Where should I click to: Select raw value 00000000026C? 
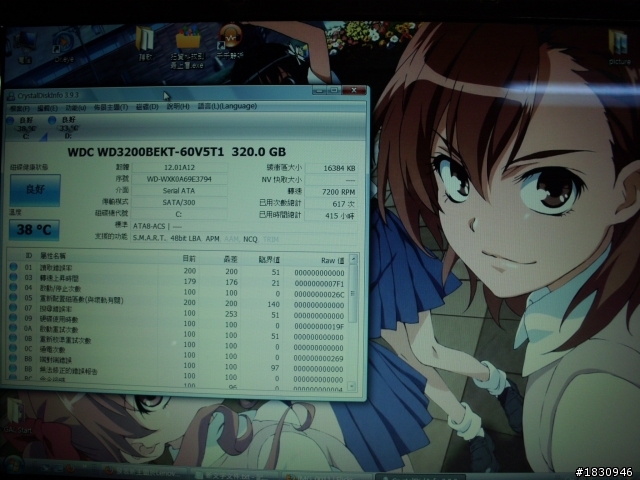(x=319, y=294)
